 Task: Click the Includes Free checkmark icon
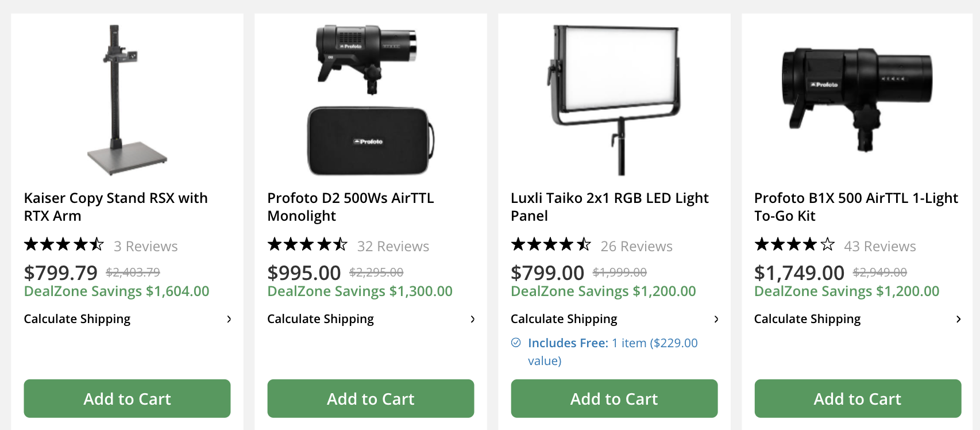point(516,343)
